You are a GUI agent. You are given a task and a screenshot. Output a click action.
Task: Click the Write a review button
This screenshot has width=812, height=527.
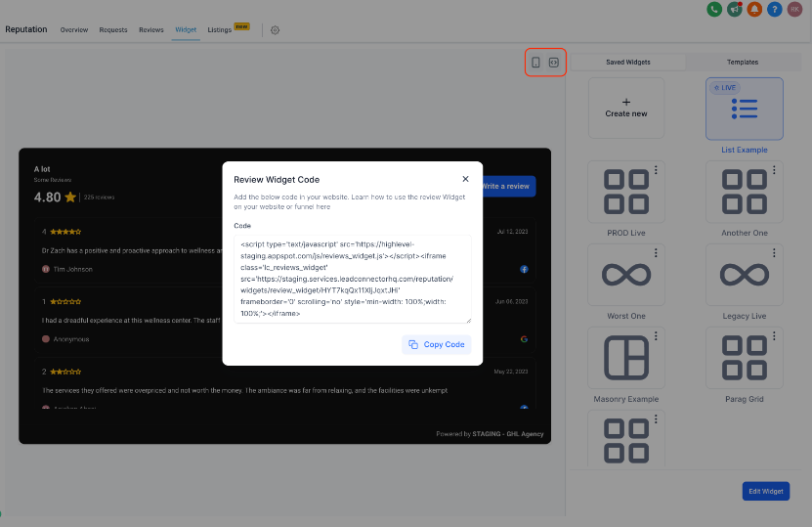pos(508,186)
